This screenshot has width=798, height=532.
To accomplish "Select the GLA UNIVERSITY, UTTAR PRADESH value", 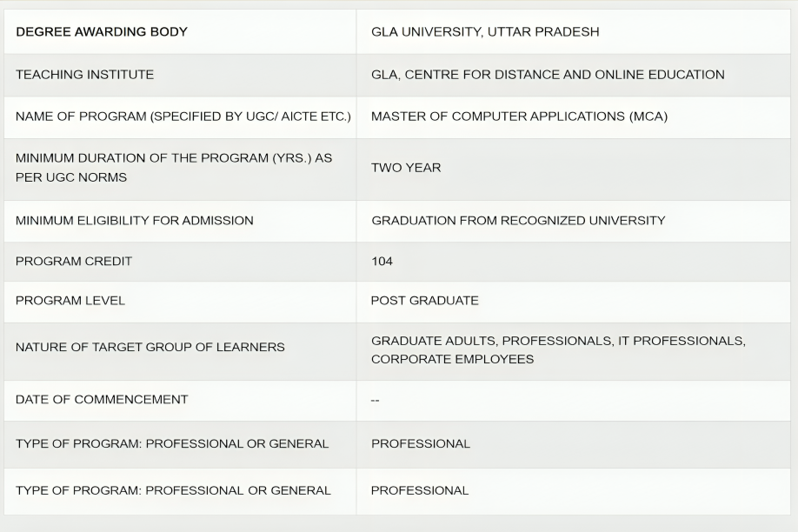I will point(484,32).
